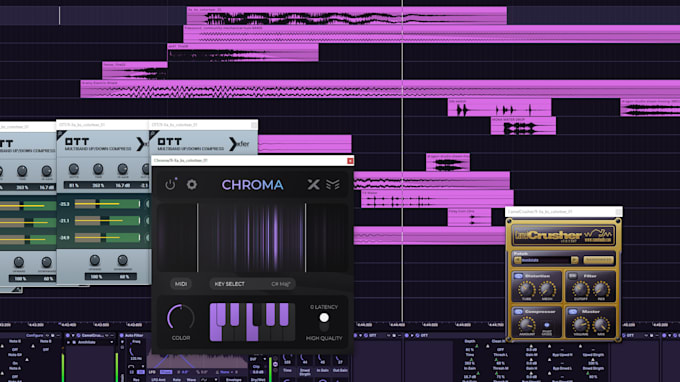This screenshot has width=680, height=382.
Task: Click the Time knob in middle OTT window
Action: (98, 169)
